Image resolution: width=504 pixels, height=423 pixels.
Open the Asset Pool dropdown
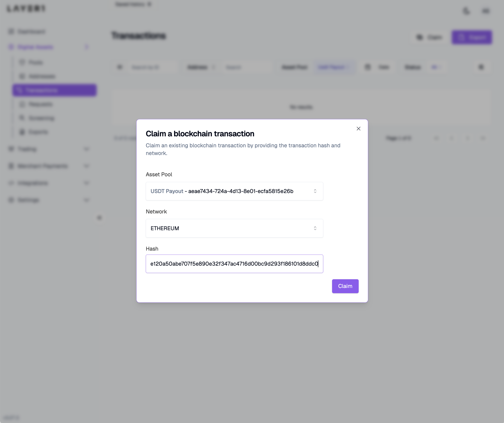[234, 191]
